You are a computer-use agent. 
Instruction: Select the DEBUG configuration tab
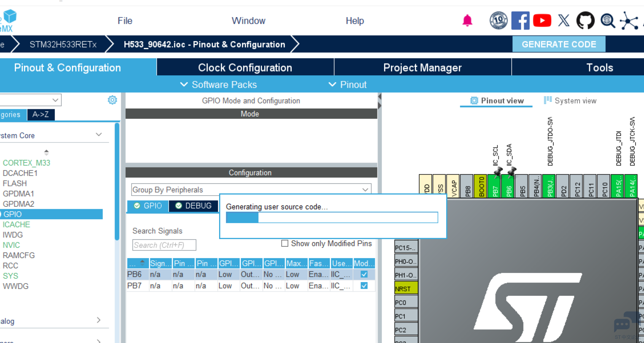point(194,206)
